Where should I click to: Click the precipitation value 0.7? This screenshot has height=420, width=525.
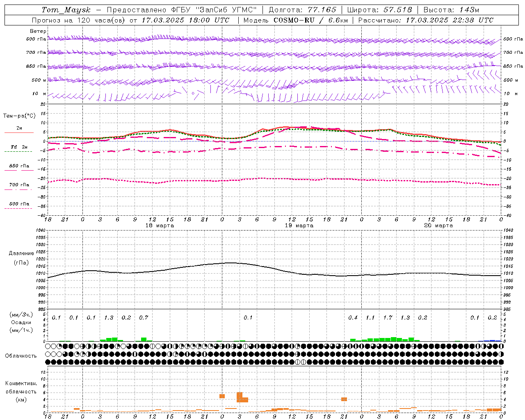pos(144,317)
